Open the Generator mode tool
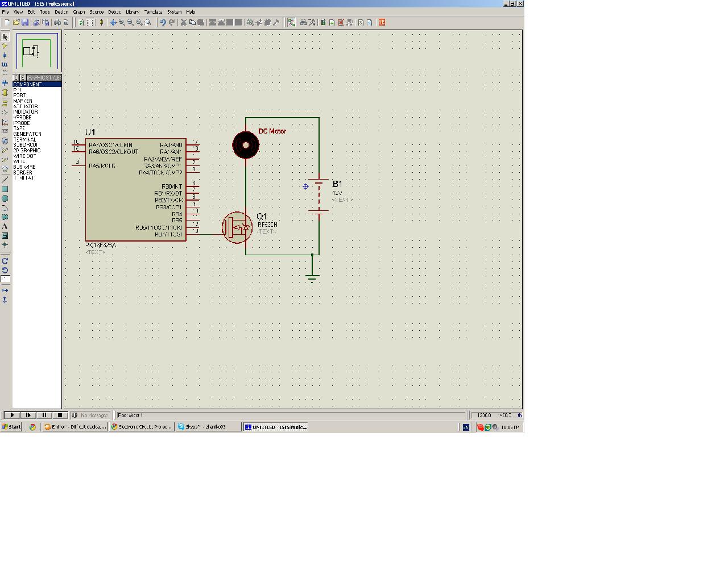Image resolution: width=728 pixels, height=582 pixels. (x=5, y=141)
